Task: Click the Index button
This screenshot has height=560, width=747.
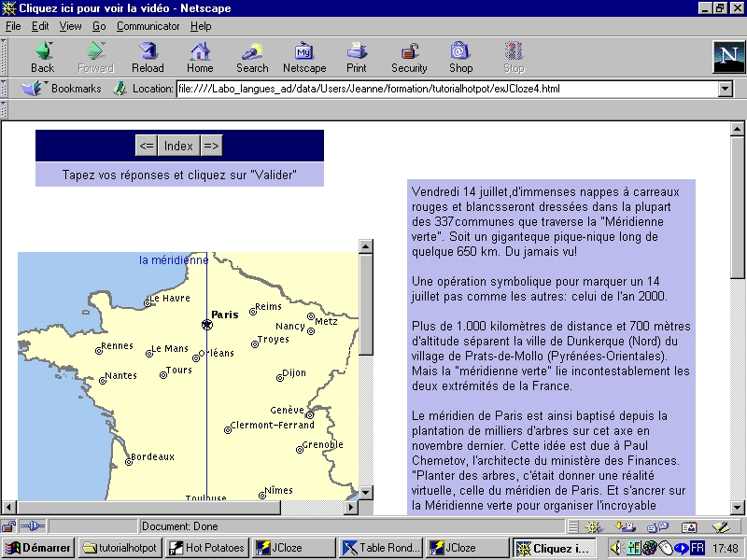Action: tap(178, 146)
